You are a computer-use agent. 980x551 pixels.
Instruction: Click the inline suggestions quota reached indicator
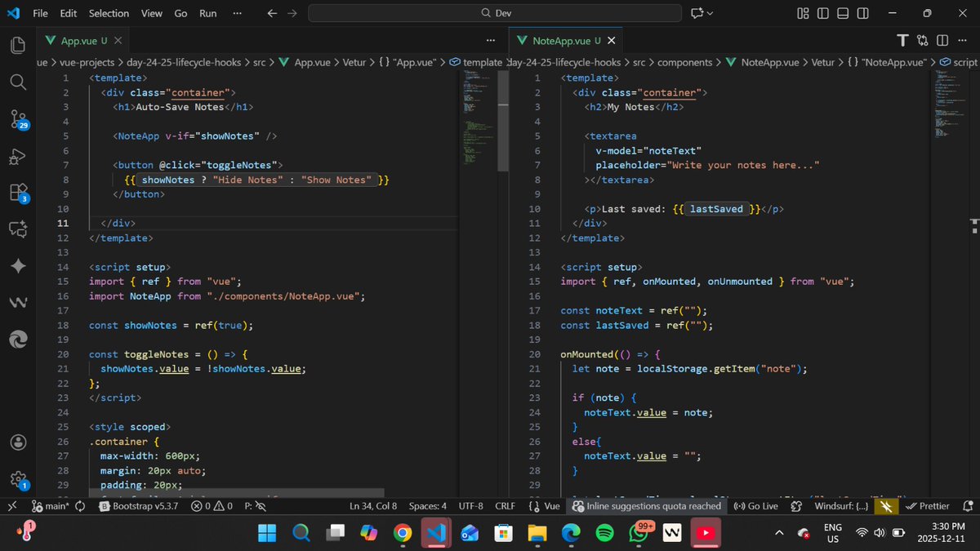pos(647,506)
